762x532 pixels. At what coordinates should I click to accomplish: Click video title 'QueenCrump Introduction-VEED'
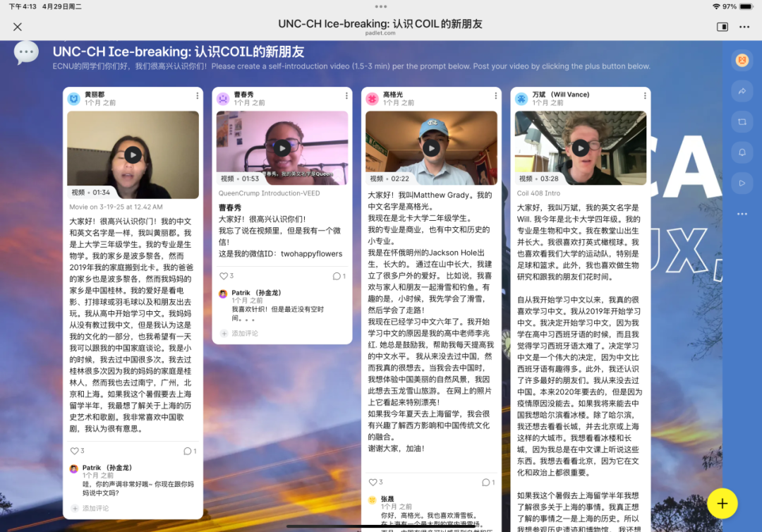point(269,193)
